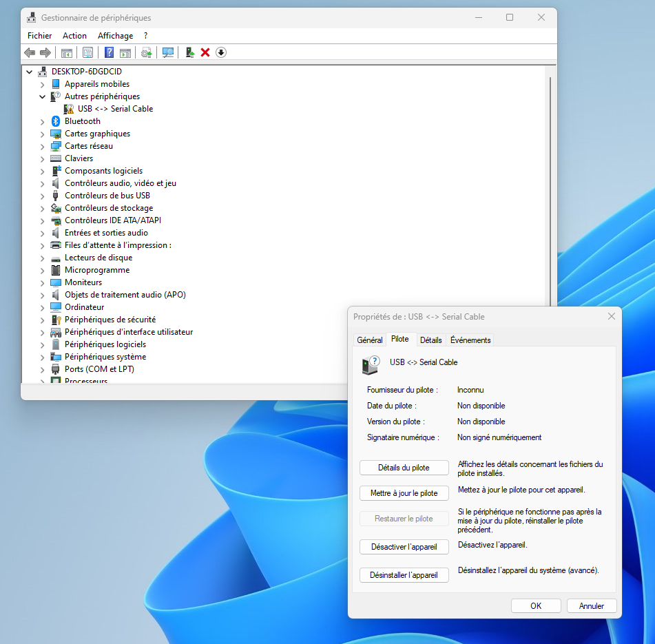The image size is (655, 644).
Task: Switch to the Détails tab
Action: [x=430, y=340]
